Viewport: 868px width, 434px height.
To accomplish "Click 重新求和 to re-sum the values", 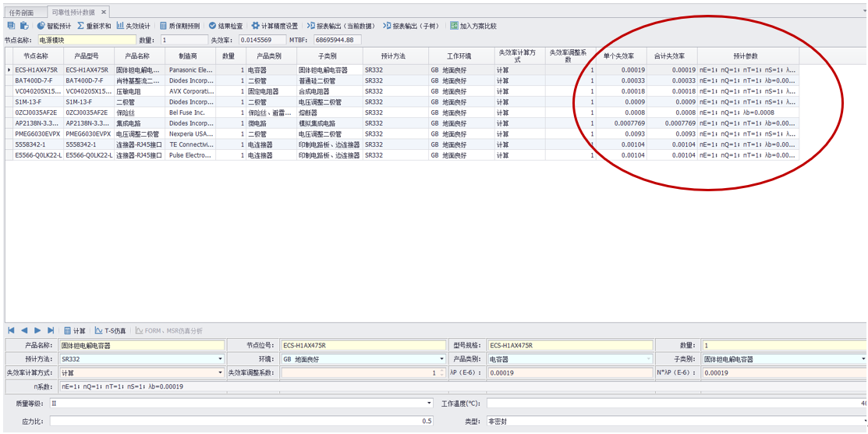I will (94, 26).
